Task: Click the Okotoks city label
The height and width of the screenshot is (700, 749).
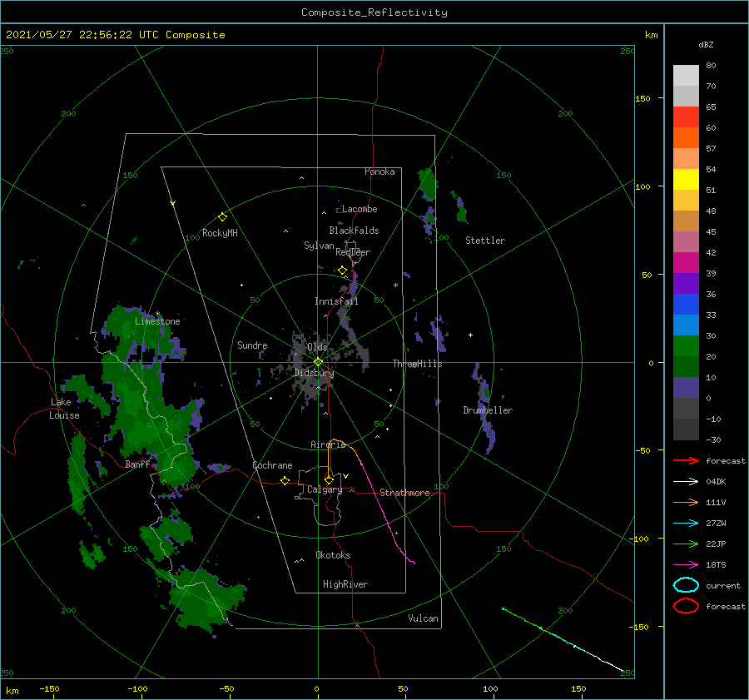Action: pyautogui.click(x=333, y=555)
